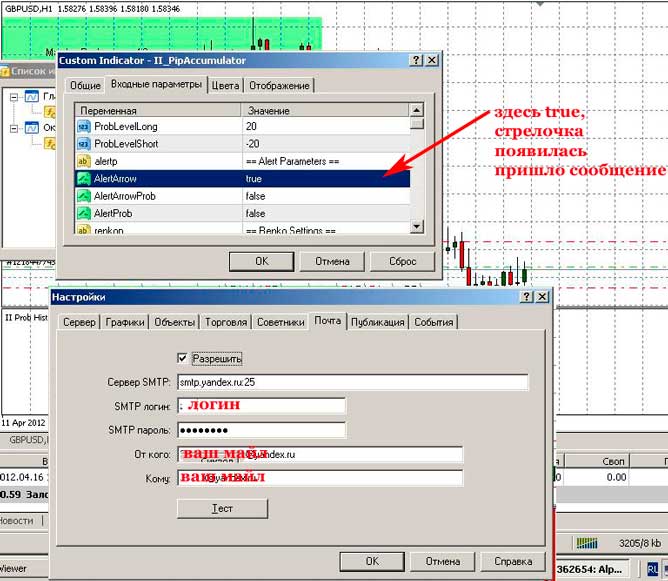Screen dimensions: 668x581
Task: Click the parameter list scroll-down arrow
Action: click(x=416, y=226)
